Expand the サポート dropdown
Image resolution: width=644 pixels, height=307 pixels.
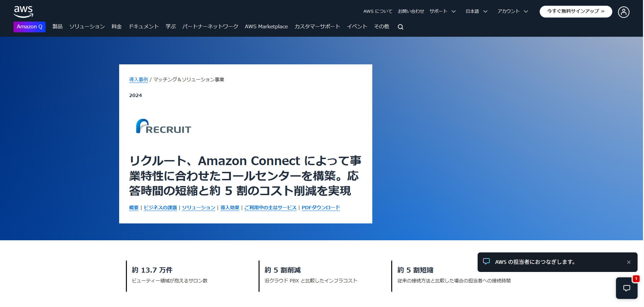click(x=442, y=11)
